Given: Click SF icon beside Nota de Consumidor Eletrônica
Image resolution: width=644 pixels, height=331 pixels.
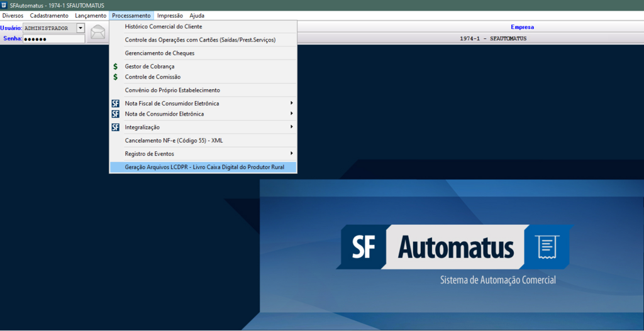Looking at the screenshot, I should pyautogui.click(x=115, y=114).
